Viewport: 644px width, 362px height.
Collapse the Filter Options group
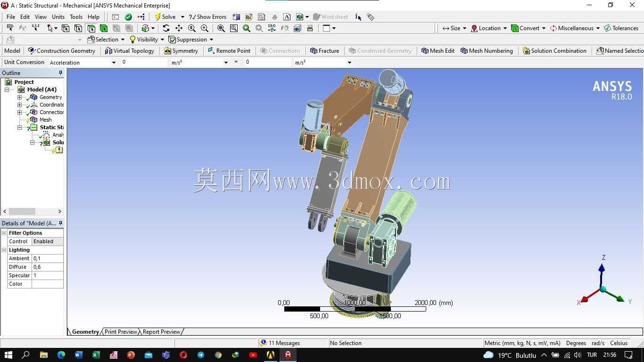4,233
